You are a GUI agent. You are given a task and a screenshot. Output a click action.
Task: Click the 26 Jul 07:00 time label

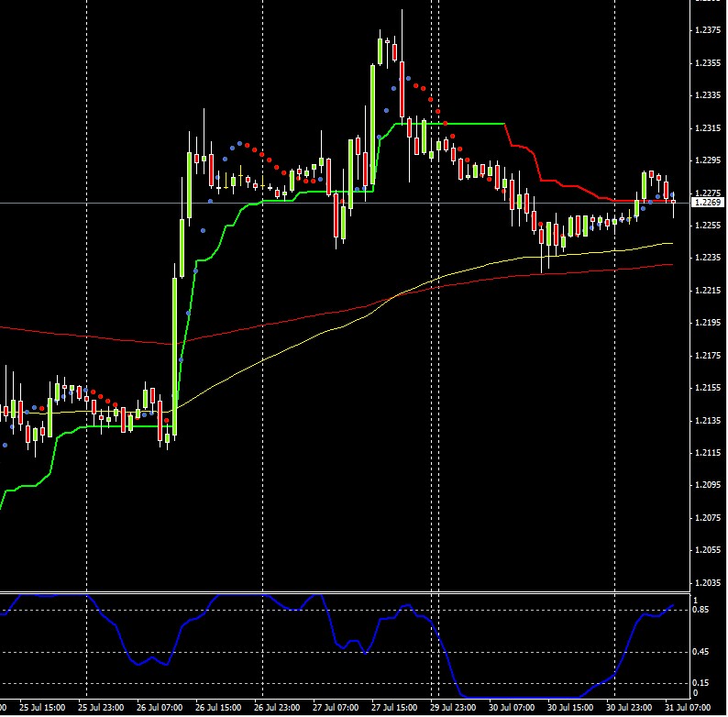pyautogui.click(x=160, y=708)
